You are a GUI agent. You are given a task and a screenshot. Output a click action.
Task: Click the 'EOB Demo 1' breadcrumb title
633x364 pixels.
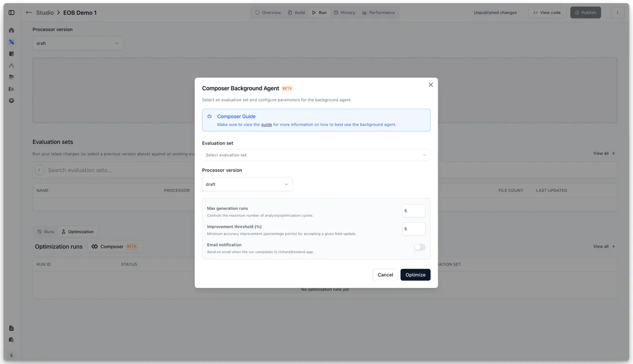click(80, 12)
